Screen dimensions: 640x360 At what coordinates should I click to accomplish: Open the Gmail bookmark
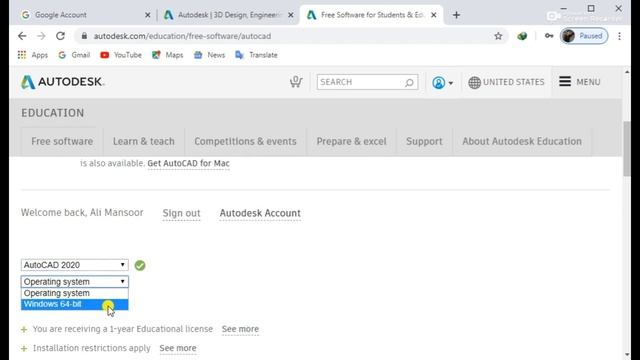(x=74, y=55)
